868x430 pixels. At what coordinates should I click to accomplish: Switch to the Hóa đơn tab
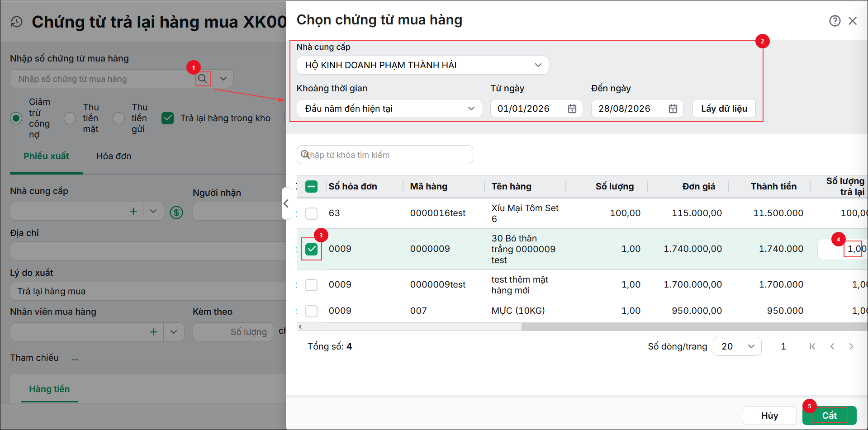tap(114, 156)
